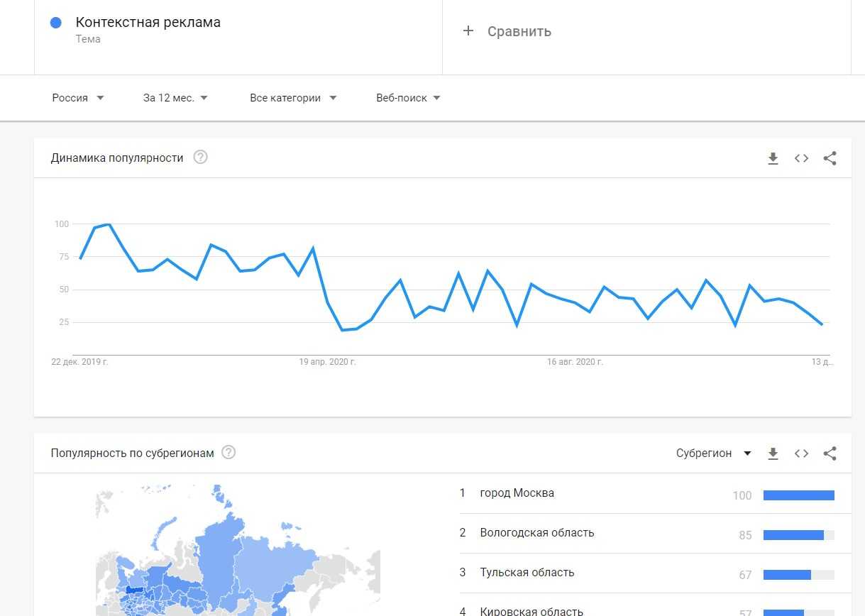Image resolution: width=865 pixels, height=616 pixels.
Task: Download the subregion popularity data
Action: point(773,453)
